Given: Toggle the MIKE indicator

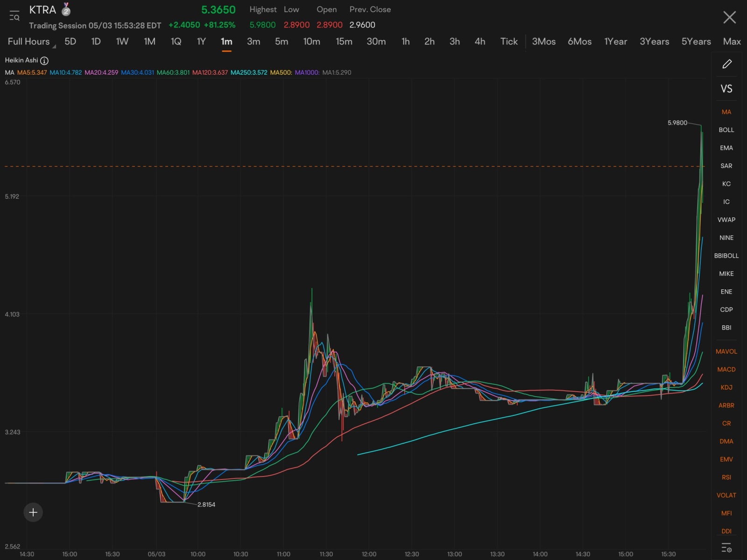Looking at the screenshot, I should click(726, 273).
